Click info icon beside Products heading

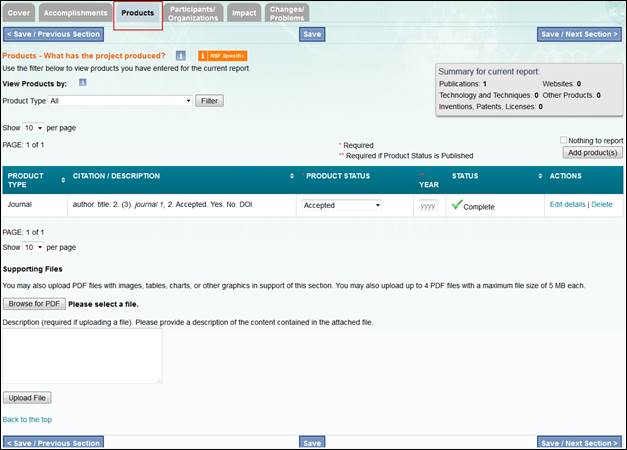[x=181, y=56]
